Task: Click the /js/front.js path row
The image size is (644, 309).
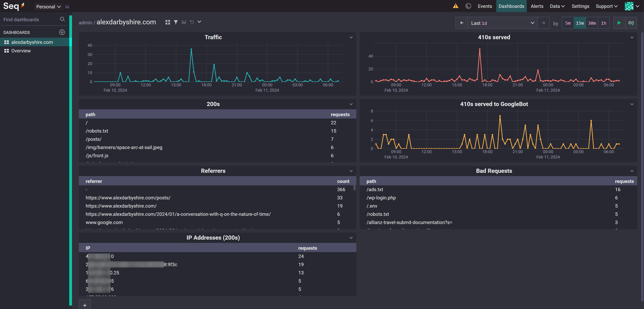Action: (217, 156)
